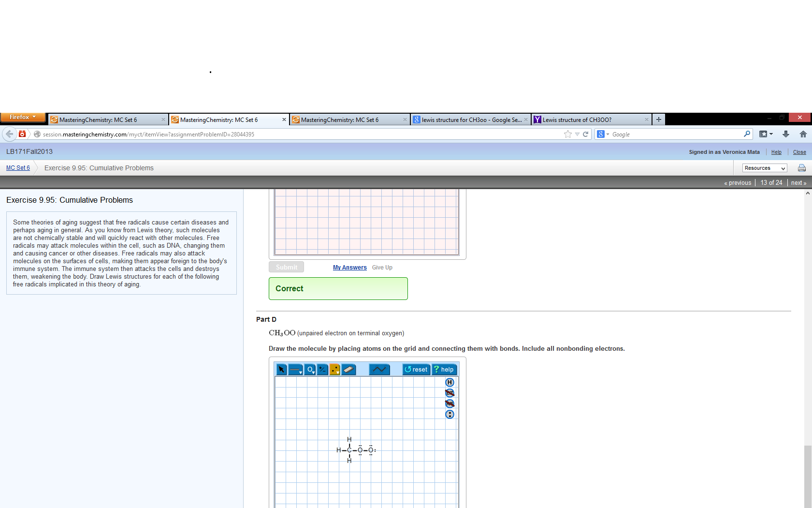
Task: Go to the next problem
Action: point(798,183)
